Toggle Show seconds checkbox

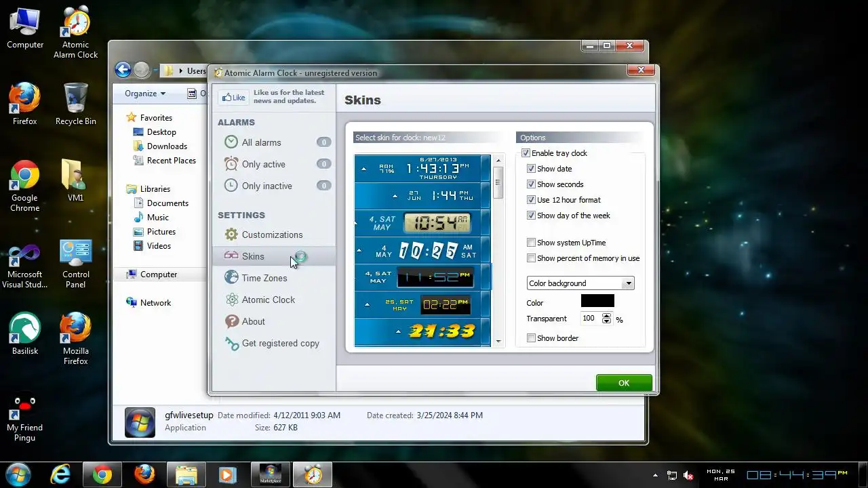pyautogui.click(x=532, y=184)
